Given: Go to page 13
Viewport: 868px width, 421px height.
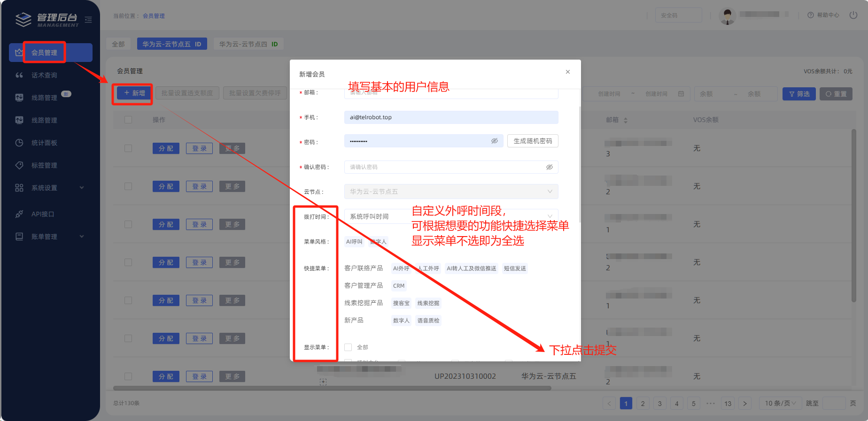Looking at the screenshot, I should (x=728, y=403).
